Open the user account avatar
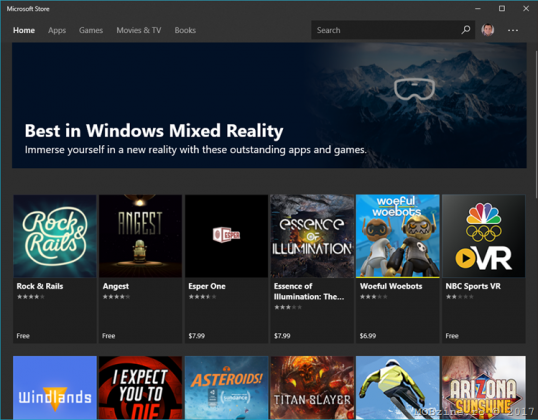The image size is (538, 420). click(x=488, y=30)
